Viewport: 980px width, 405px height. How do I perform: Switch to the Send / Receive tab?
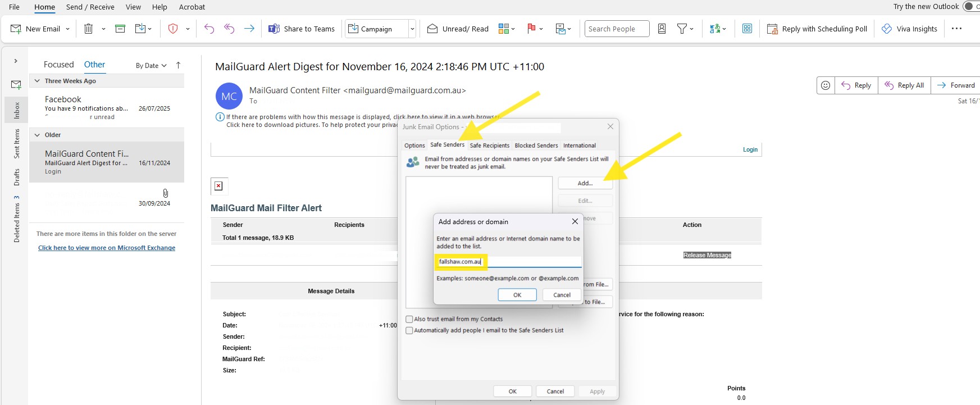coord(90,7)
